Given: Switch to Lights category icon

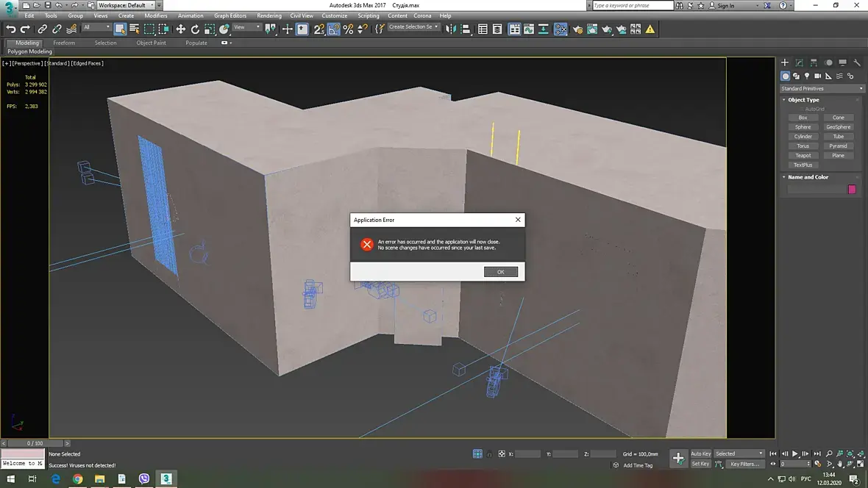Looking at the screenshot, I should pos(807,76).
